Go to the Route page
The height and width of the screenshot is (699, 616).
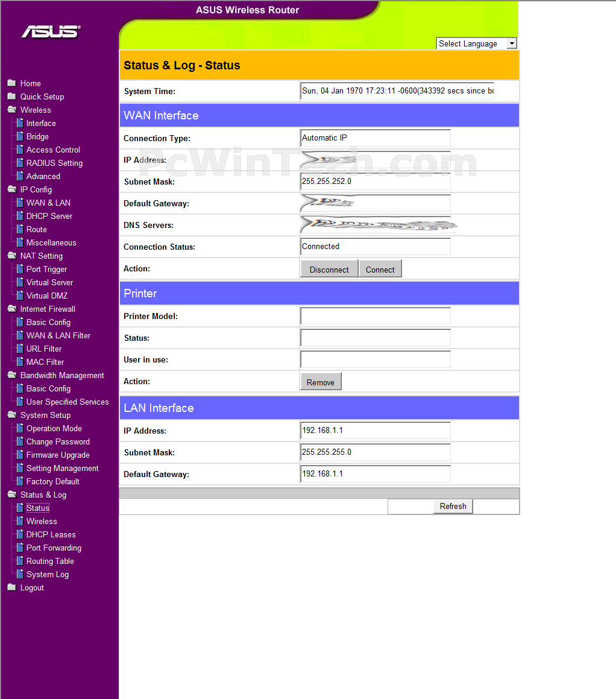pyautogui.click(x=37, y=230)
